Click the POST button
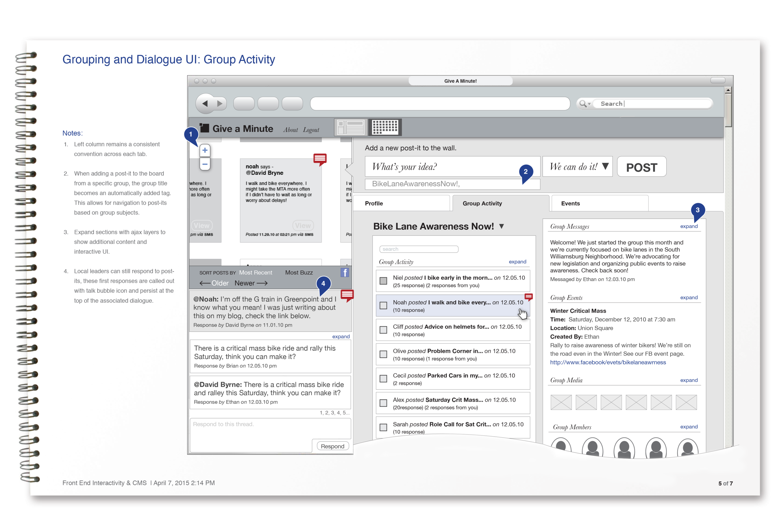778x532 pixels. coord(641,167)
